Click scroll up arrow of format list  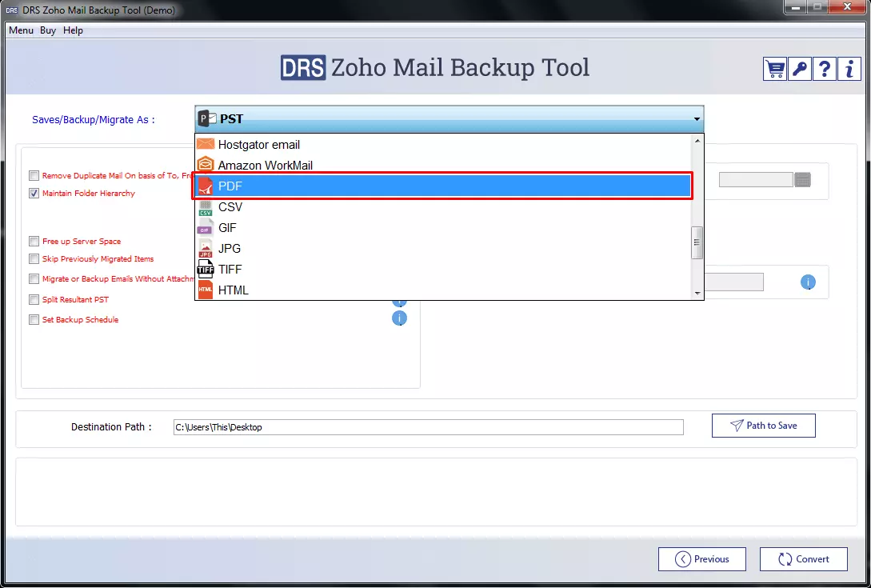697,141
